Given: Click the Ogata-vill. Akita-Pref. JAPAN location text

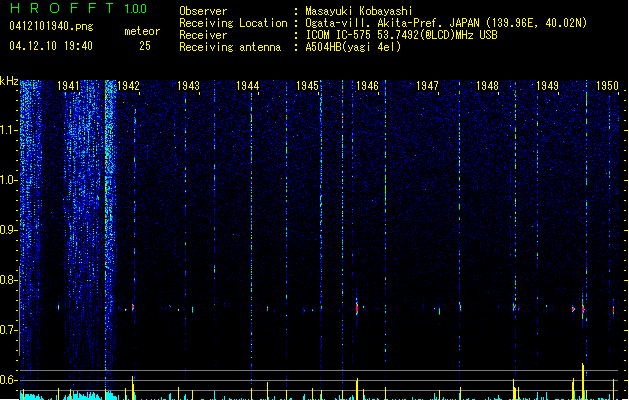Looking at the screenshot, I should 446,23.
